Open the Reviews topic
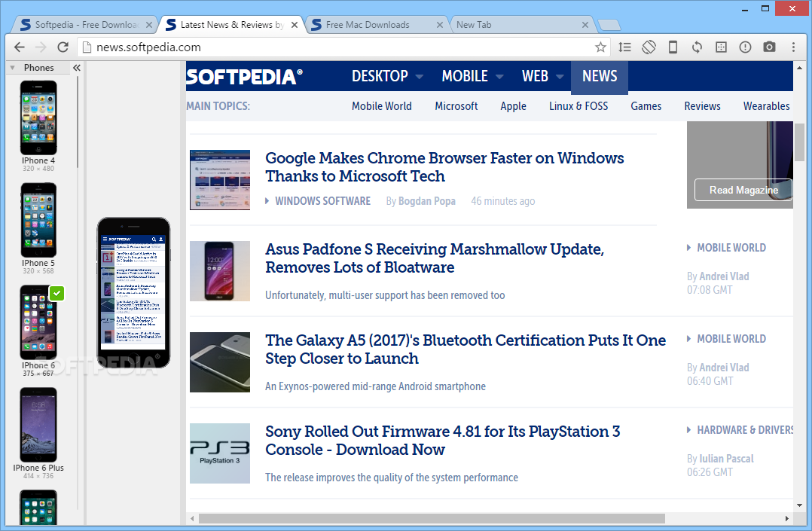 [x=702, y=106]
